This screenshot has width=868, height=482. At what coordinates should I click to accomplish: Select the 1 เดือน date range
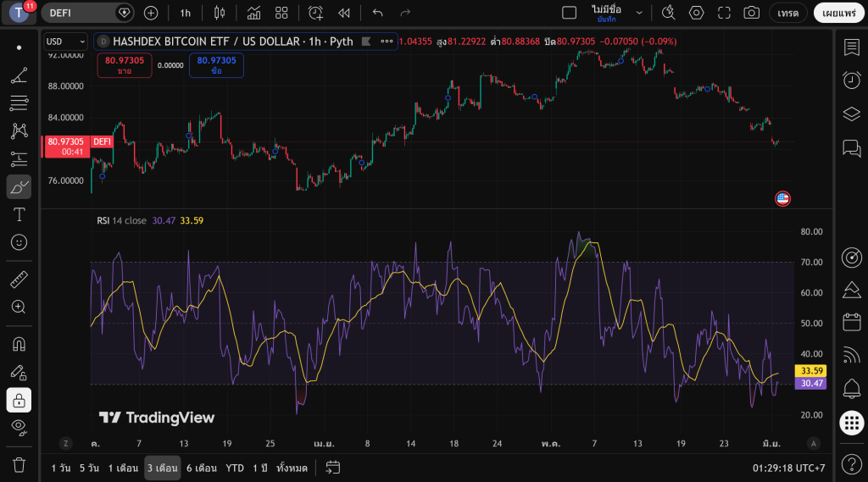click(x=123, y=468)
